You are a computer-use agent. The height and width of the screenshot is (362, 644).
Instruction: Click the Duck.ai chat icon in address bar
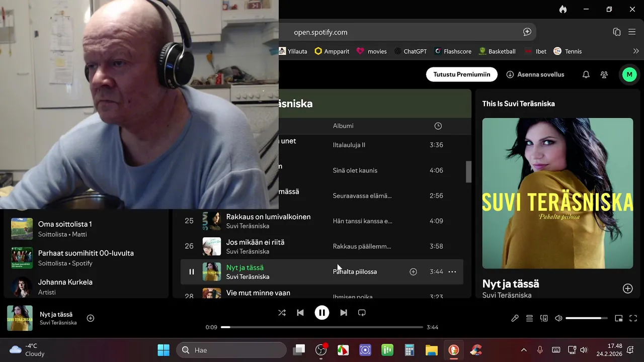527,32
